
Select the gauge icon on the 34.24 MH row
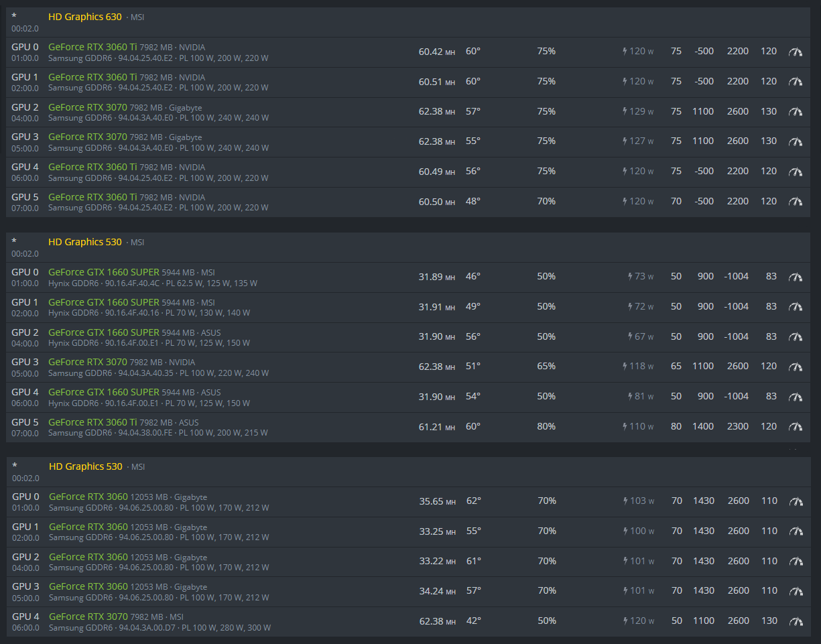coord(796,591)
